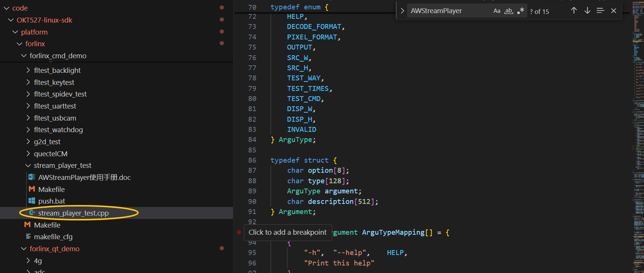Screen dimensions: 644x273
Task: Click the '? of 15' match count
Action: [539, 12]
